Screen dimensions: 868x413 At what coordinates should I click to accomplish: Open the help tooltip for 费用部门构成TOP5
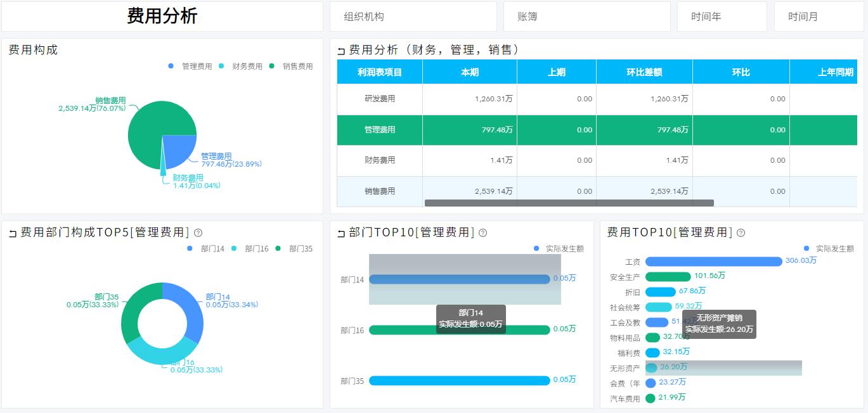198,233
